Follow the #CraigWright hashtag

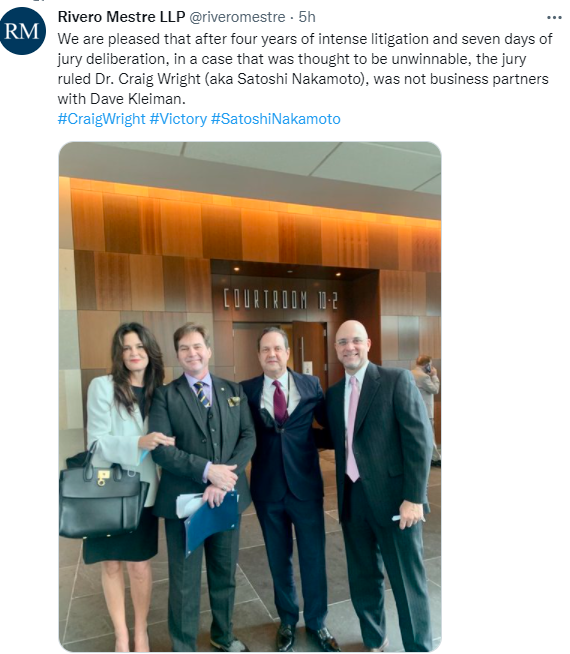101,119
